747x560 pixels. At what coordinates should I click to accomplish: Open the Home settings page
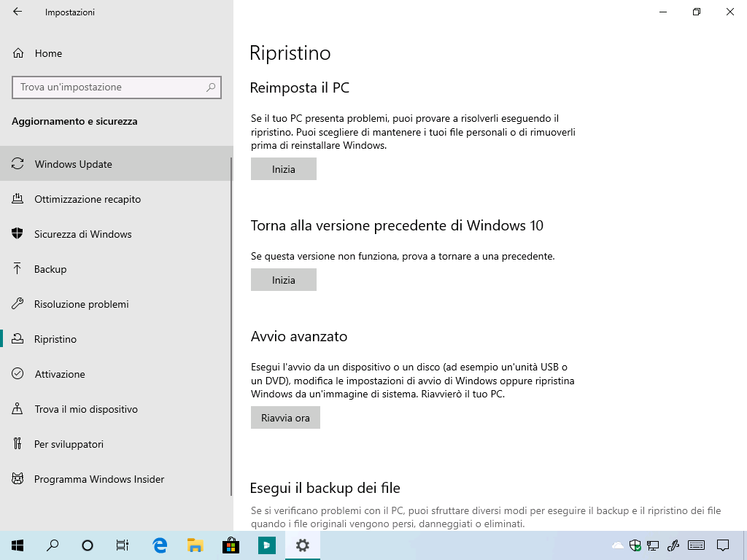[x=117, y=53]
